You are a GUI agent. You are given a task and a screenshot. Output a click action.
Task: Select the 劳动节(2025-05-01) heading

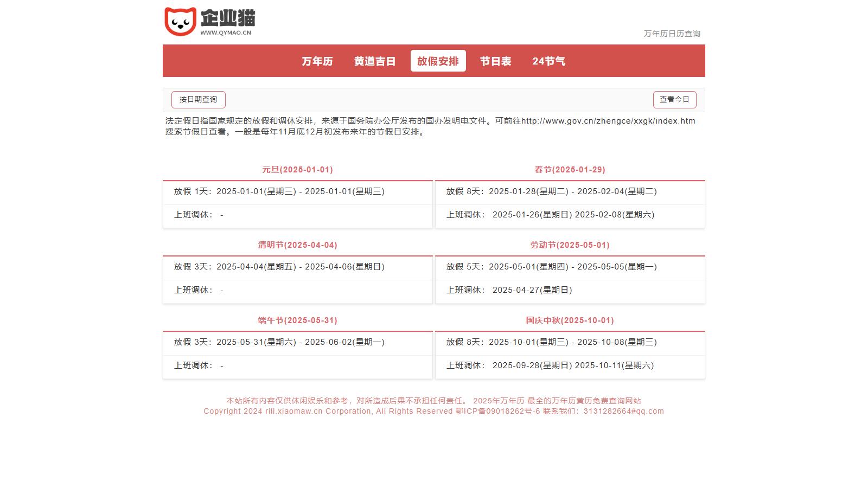[570, 245]
